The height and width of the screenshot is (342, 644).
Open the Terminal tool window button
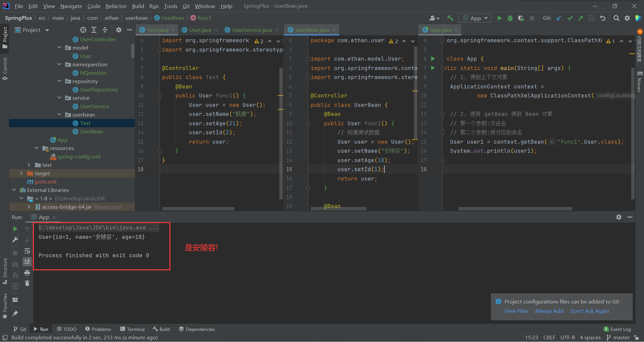132,329
